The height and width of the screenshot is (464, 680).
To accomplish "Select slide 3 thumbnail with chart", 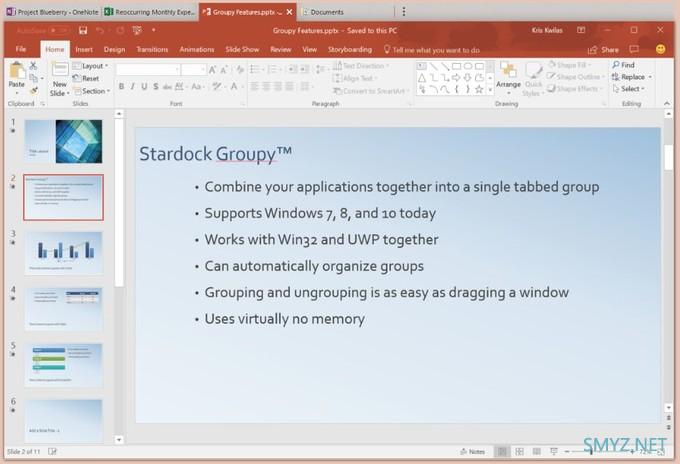I will 63,253.
